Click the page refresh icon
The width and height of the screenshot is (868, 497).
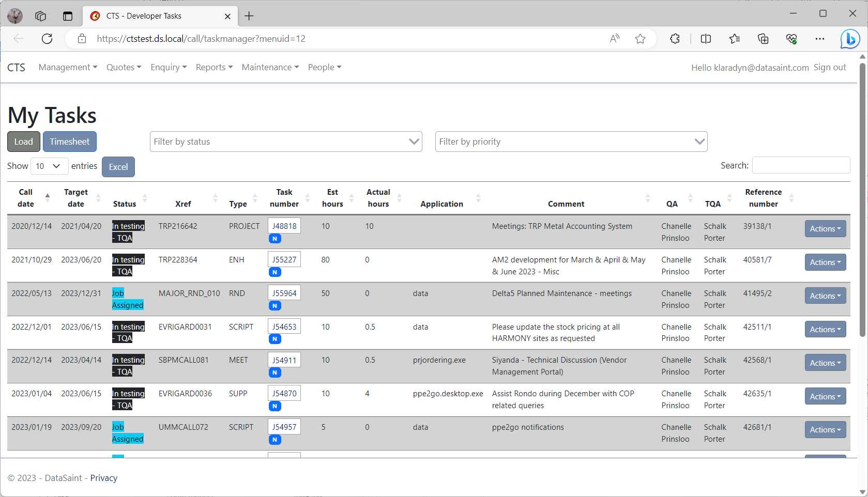[x=47, y=39]
